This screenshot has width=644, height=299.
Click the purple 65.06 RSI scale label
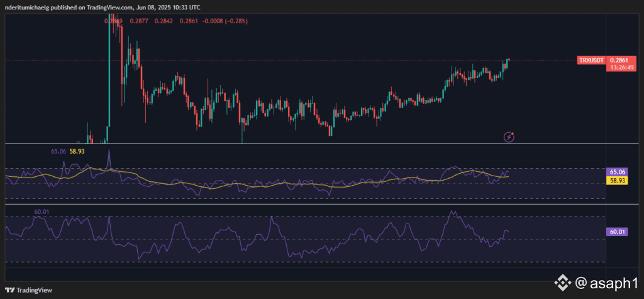pyautogui.click(x=617, y=172)
